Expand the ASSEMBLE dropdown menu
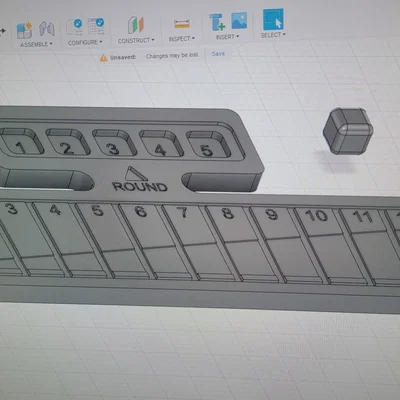 click(36, 44)
